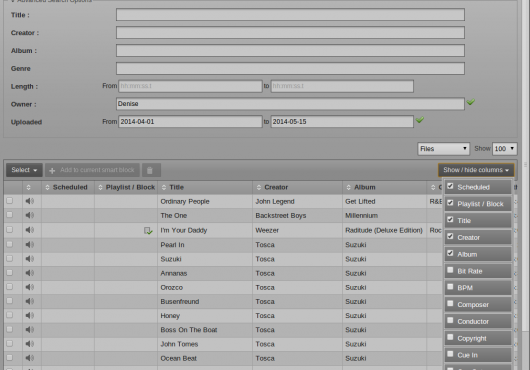
Task: Click the Suzuki title cell
Action: tap(171, 259)
